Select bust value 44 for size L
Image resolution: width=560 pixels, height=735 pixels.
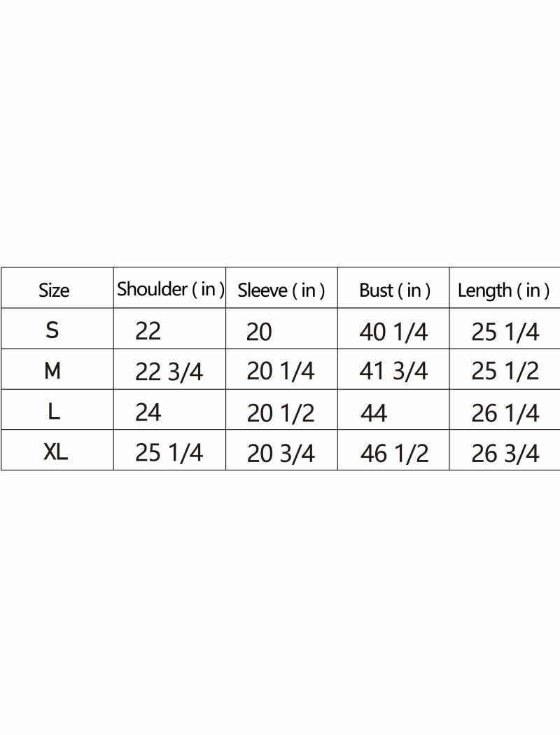click(374, 414)
